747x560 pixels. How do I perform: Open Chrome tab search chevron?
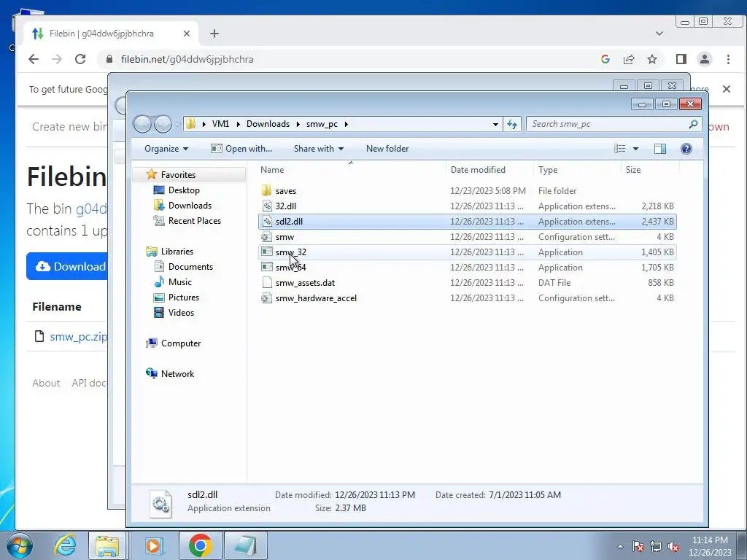click(659, 34)
